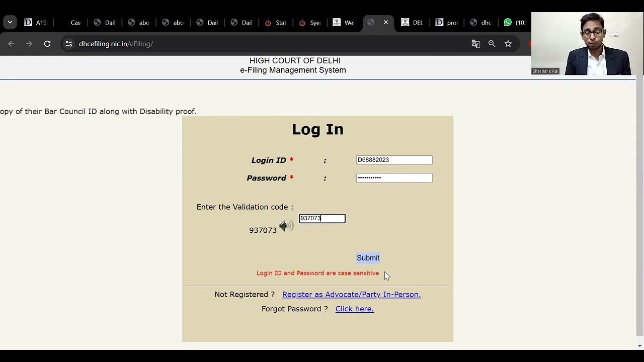
Task: Switch to the dhc tab
Action: click(481, 22)
